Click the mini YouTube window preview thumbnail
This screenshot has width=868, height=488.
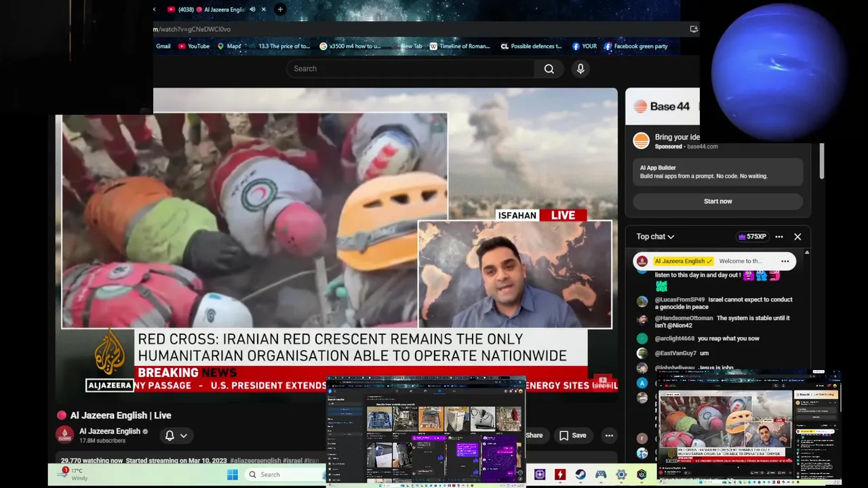click(749, 427)
